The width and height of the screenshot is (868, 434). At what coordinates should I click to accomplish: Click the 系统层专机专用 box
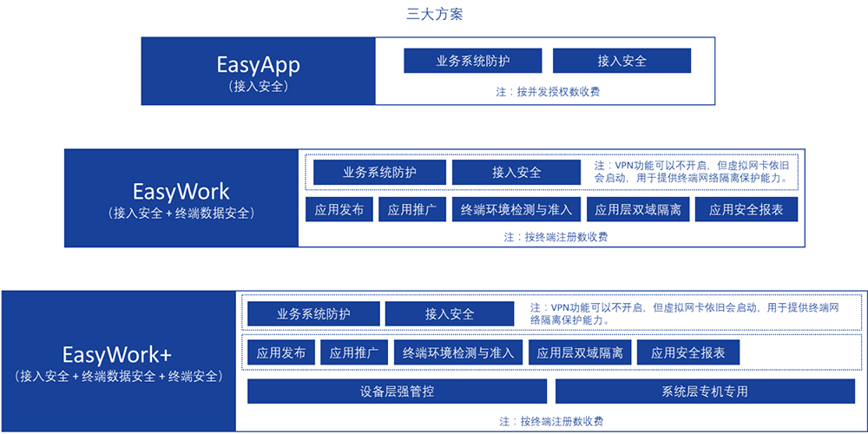coord(705,391)
